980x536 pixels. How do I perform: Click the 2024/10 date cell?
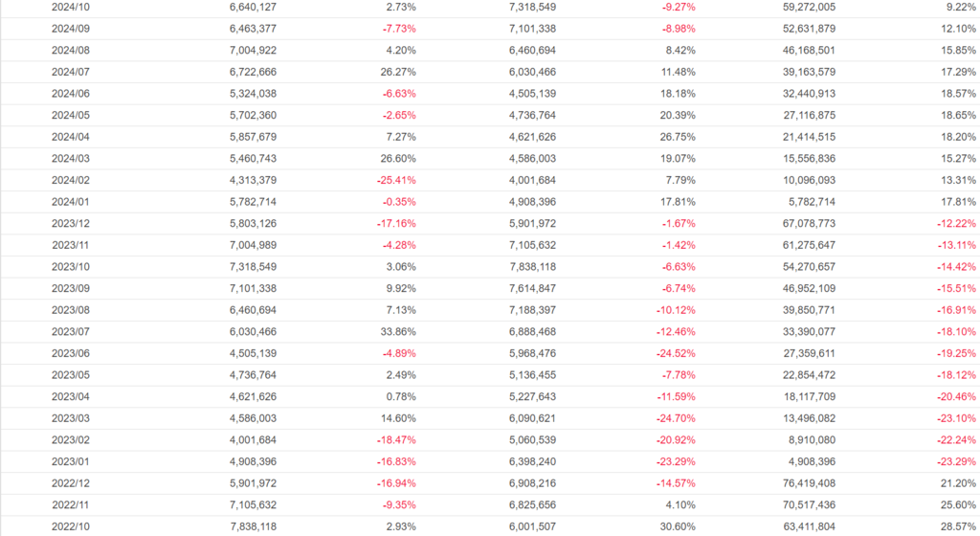69,7
